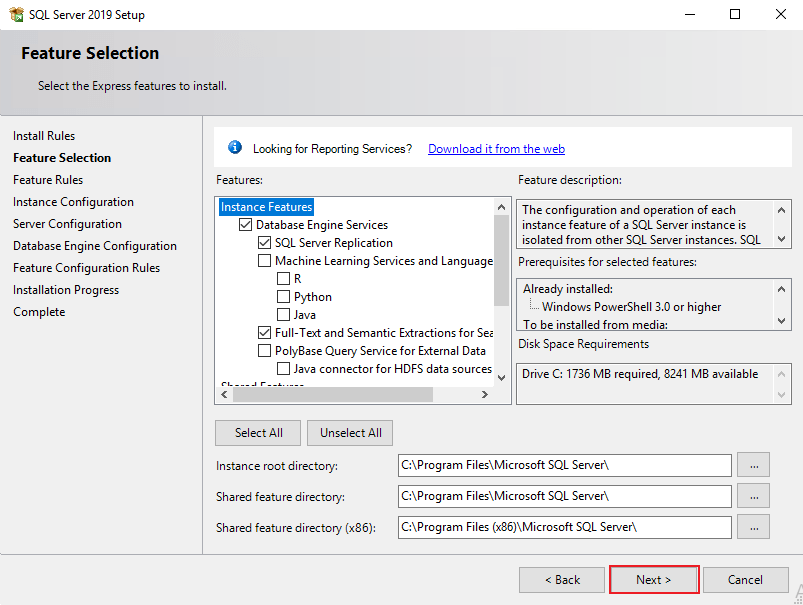Click the blue information icon near Reporting Services message
Viewport: 803px width, 605px height.
tap(234, 147)
